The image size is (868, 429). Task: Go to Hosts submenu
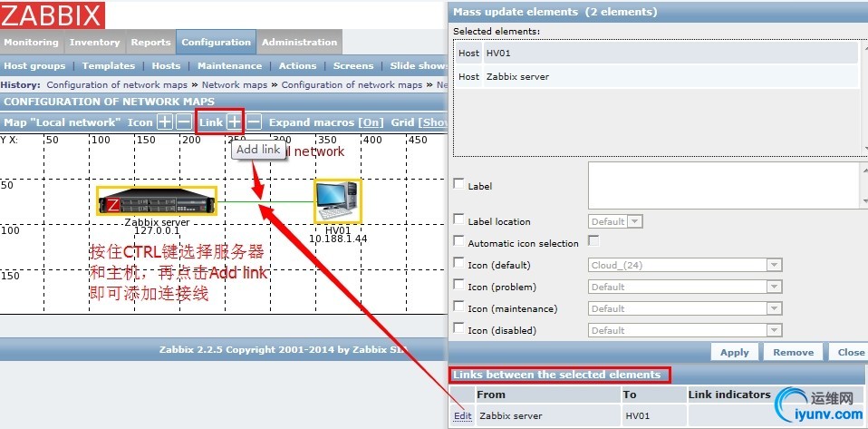(x=166, y=65)
